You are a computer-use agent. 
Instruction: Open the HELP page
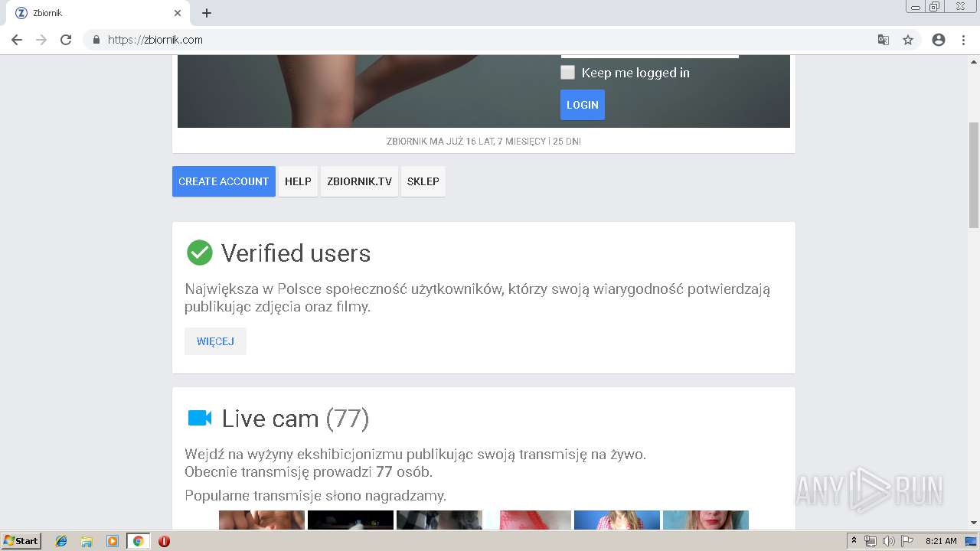(298, 181)
